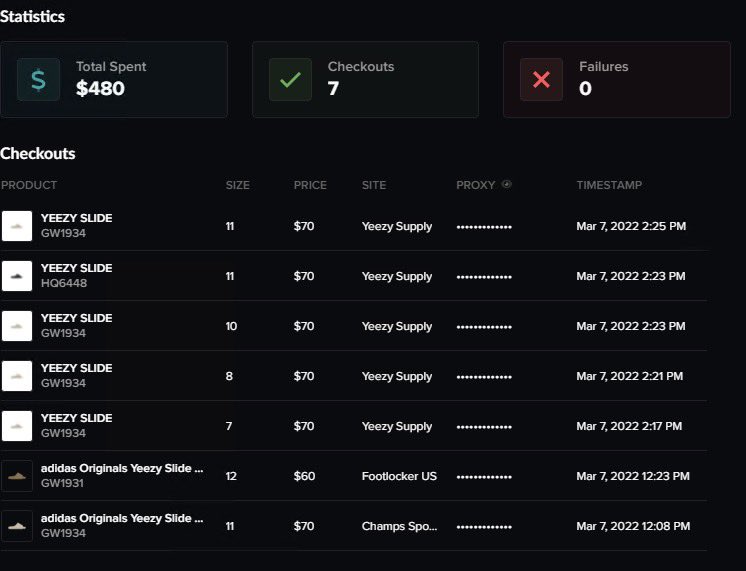Click size 10 cell

coord(231,326)
